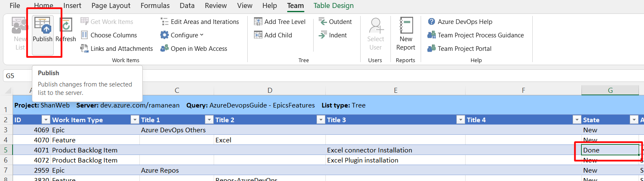This screenshot has height=181, width=644.
Task: Select column header D
Action: click(x=270, y=90)
